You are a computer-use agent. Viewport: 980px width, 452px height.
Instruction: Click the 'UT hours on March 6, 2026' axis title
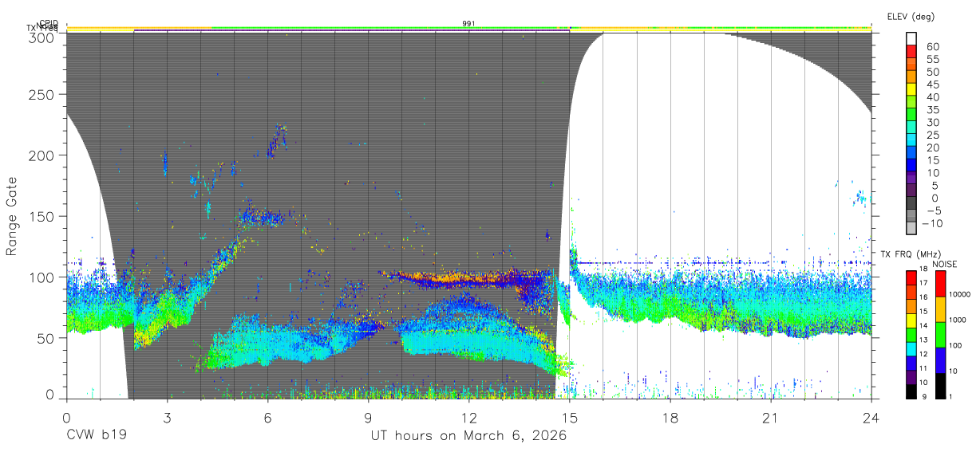tap(468, 436)
